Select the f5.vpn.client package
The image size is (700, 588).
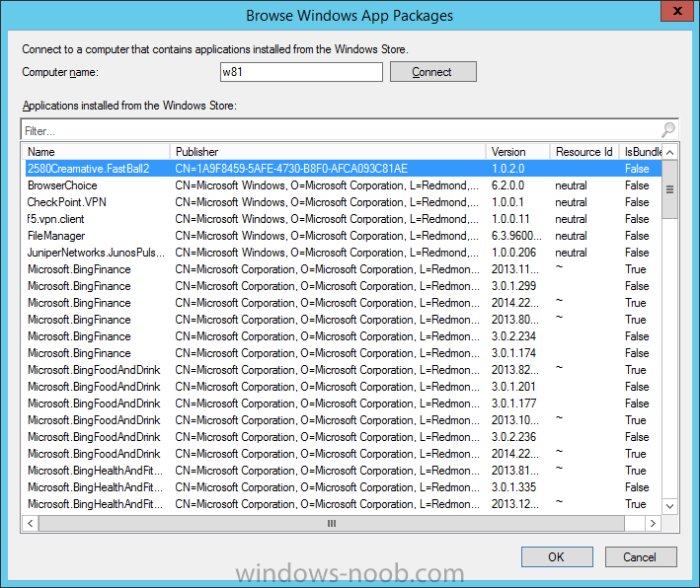[343, 219]
